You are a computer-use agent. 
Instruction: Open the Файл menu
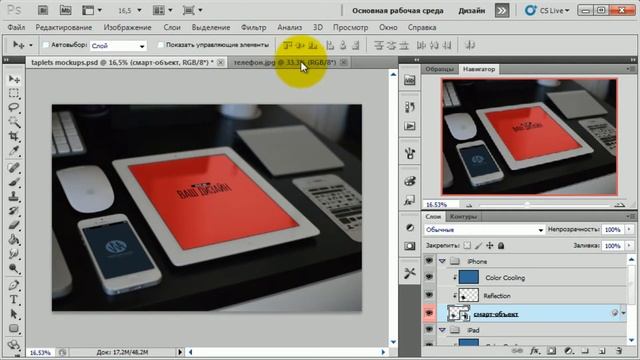pyautogui.click(x=16, y=27)
